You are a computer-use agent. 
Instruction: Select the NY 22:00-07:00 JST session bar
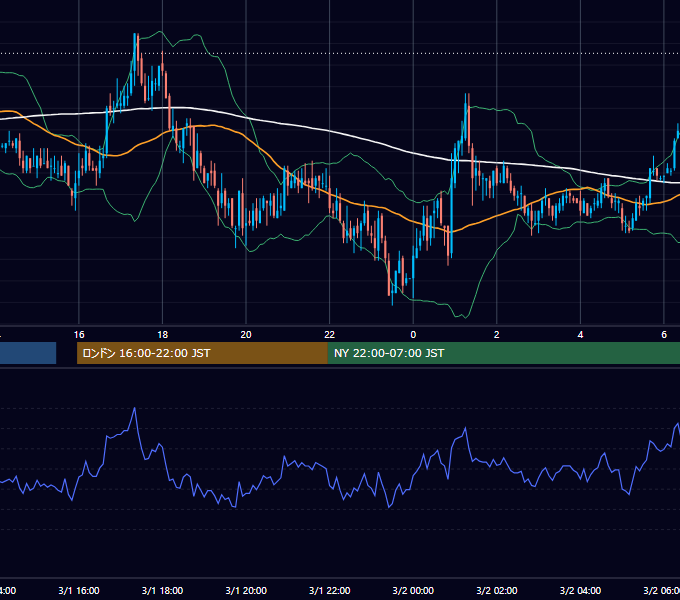(x=503, y=353)
